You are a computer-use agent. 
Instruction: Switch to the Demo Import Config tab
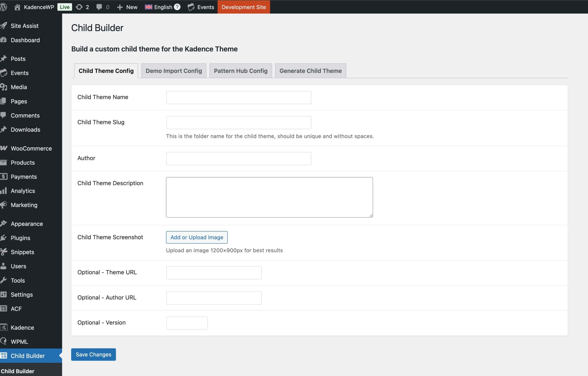(x=173, y=71)
